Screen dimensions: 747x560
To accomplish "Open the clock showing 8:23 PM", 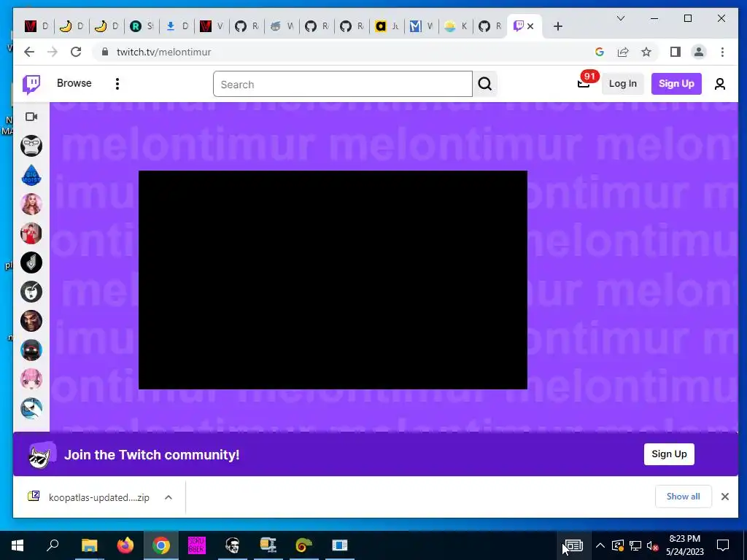I will (684, 545).
